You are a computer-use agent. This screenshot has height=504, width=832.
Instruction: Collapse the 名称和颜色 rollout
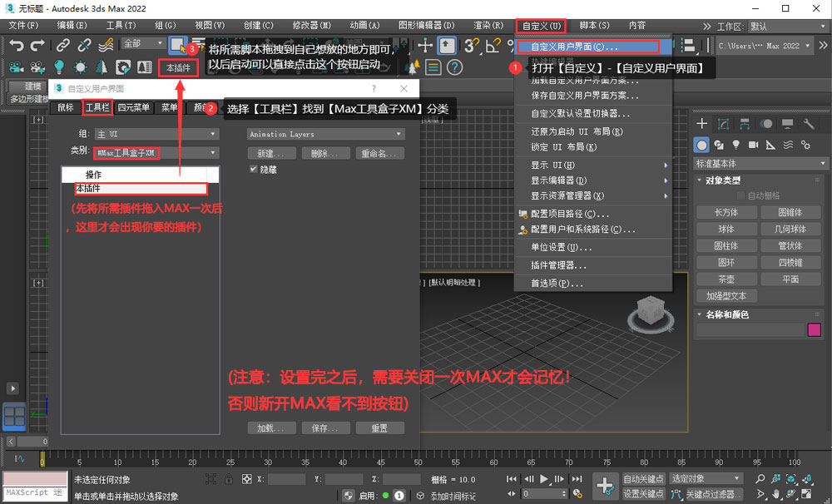click(726, 314)
